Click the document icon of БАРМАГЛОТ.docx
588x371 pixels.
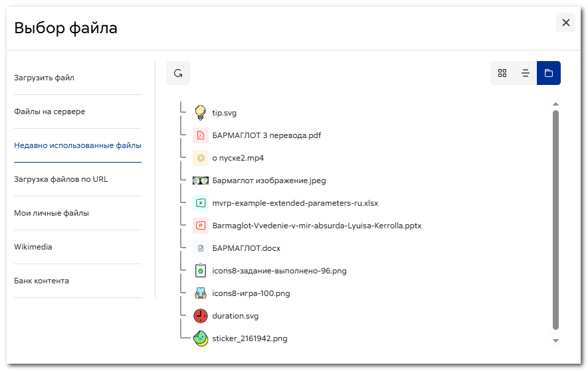[201, 248]
